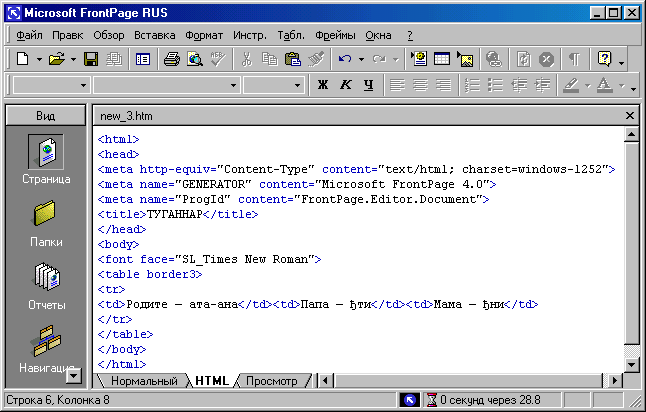This screenshot has width=646, height=412.
Task: Open the Undo history dropdown arrow
Action: 361,60
